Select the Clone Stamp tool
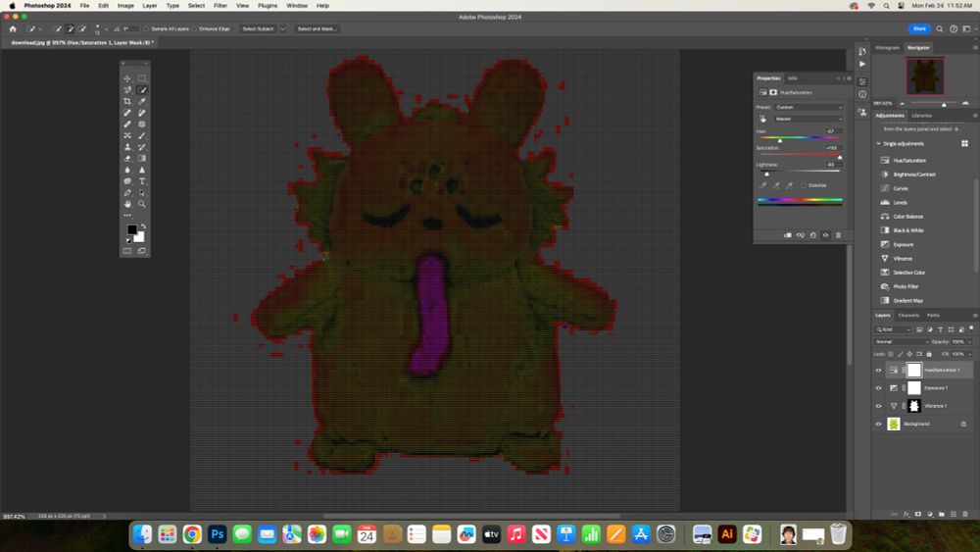This screenshot has width=980, height=552. [127, 147]
